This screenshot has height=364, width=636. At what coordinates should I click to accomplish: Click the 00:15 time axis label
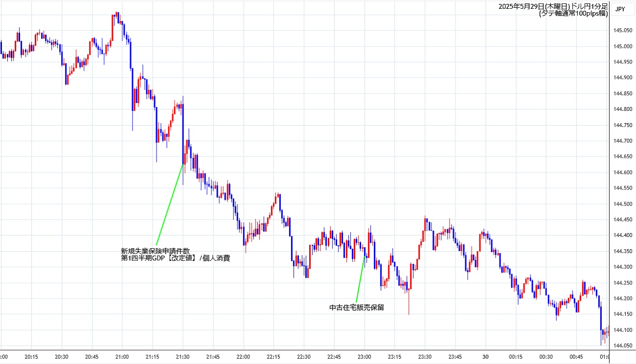click(516, 357)
